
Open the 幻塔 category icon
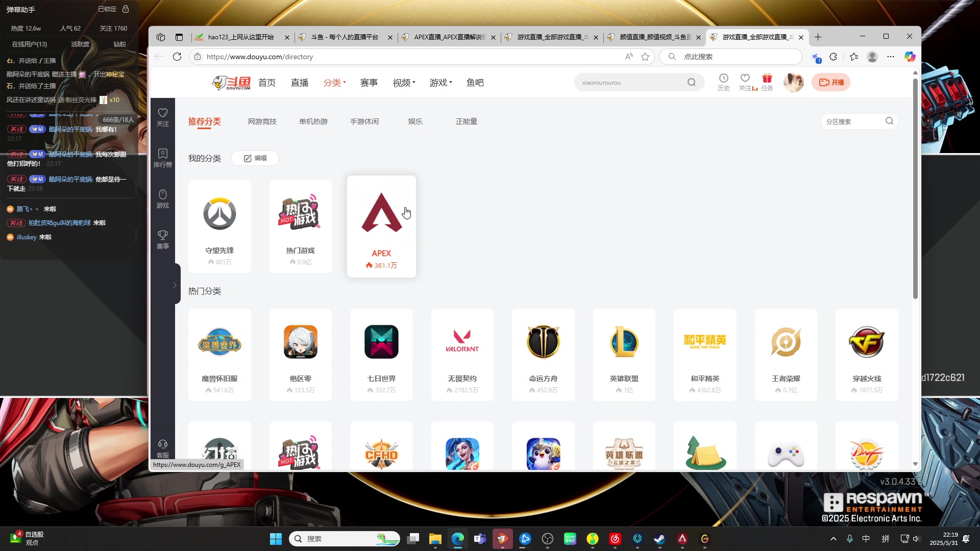(x=219, y=453)
